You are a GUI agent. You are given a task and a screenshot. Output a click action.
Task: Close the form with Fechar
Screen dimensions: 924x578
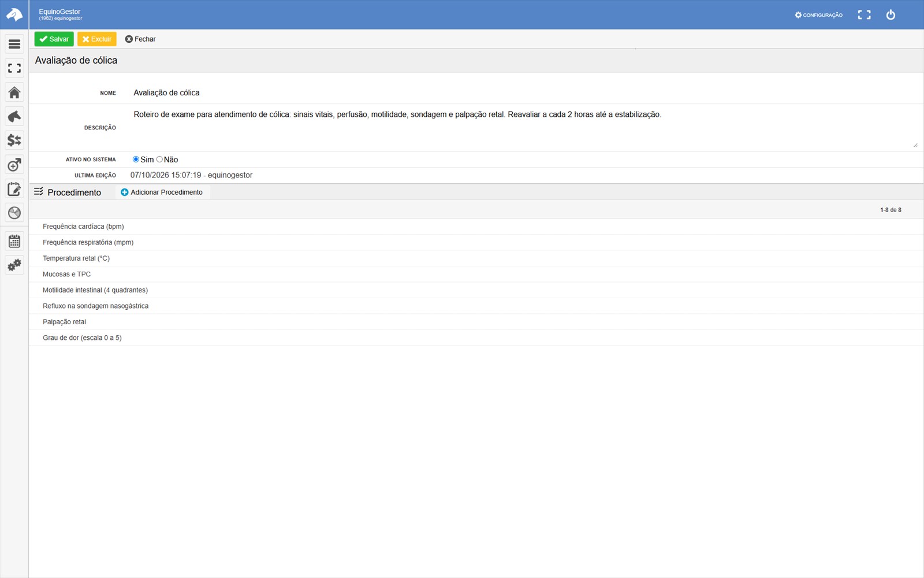pos(140,39)
